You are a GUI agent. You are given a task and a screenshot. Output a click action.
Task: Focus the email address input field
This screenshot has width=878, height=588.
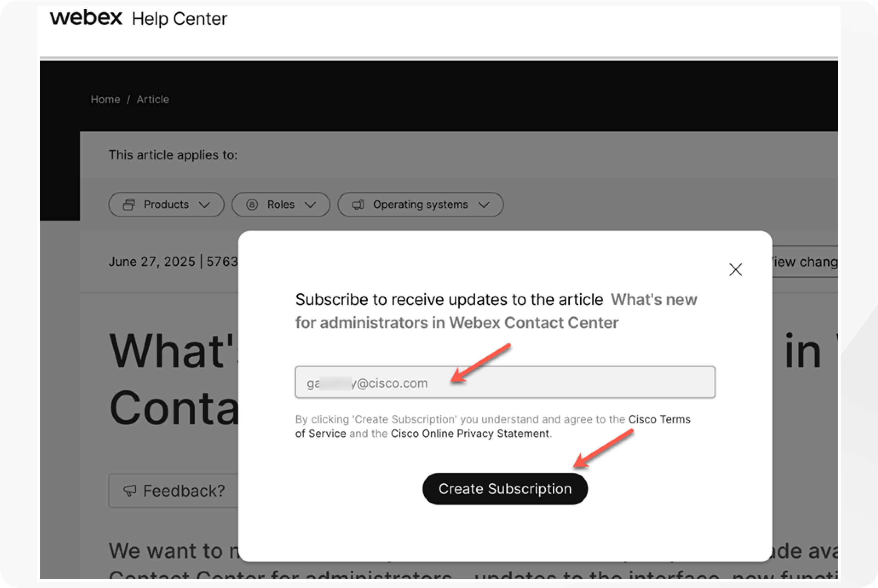pos(505,382)
